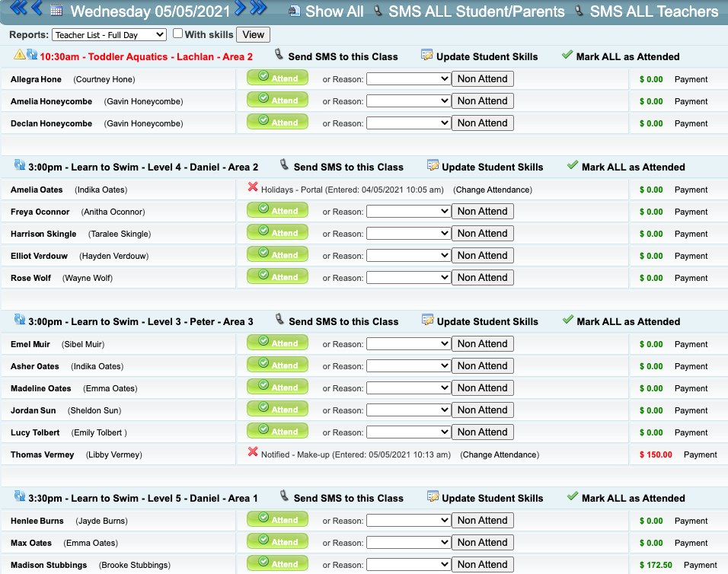Click skills notepad icon for Level 4 class
Image resolution: width=728 pixels, height=574 pixels.
(x=433, y=165)
